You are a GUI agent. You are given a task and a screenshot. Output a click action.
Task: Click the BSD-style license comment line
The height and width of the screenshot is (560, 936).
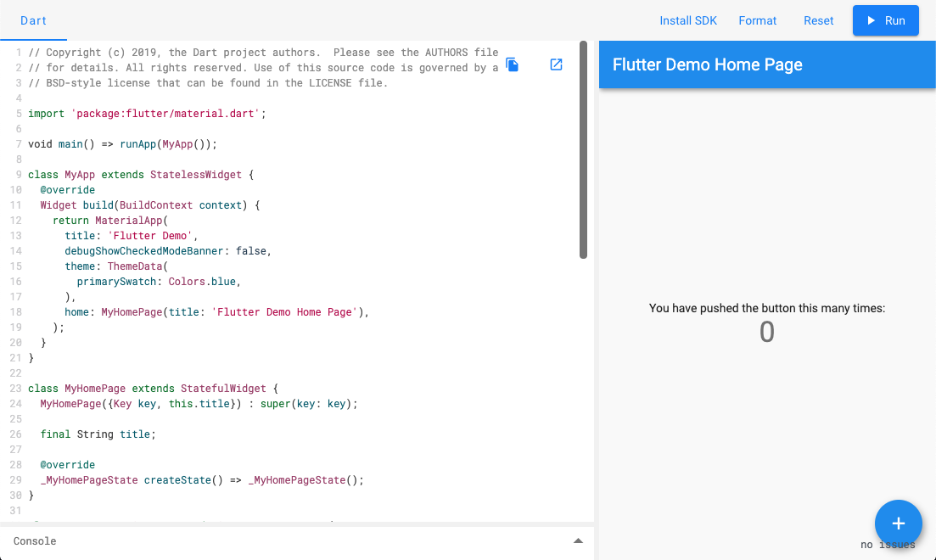point(209,83)
